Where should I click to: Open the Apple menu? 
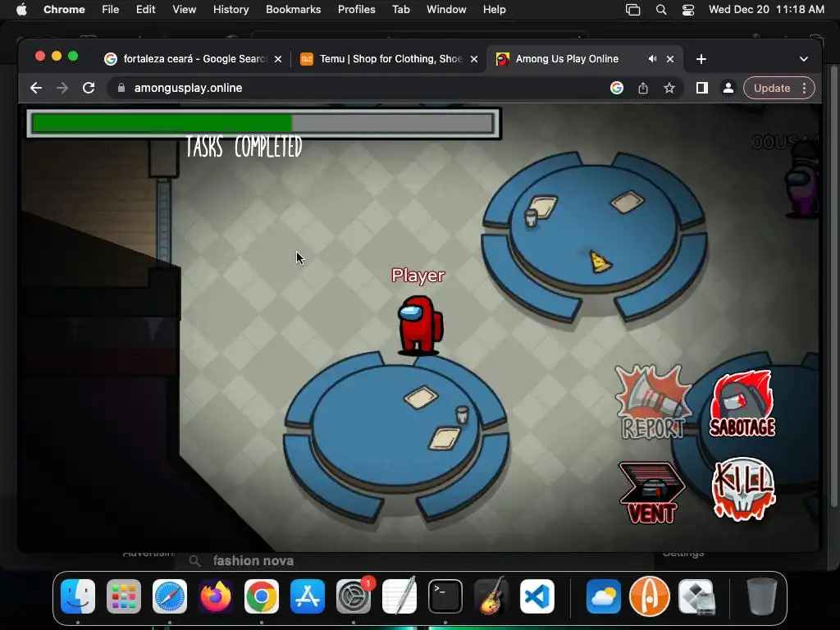21,9
